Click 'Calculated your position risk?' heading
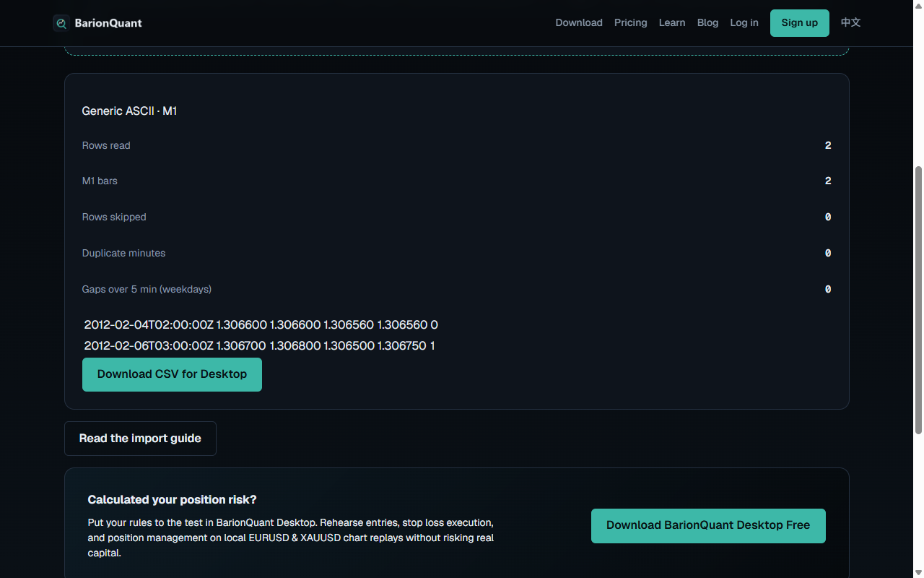Viewport: 924px width, 578px height. 173,500
